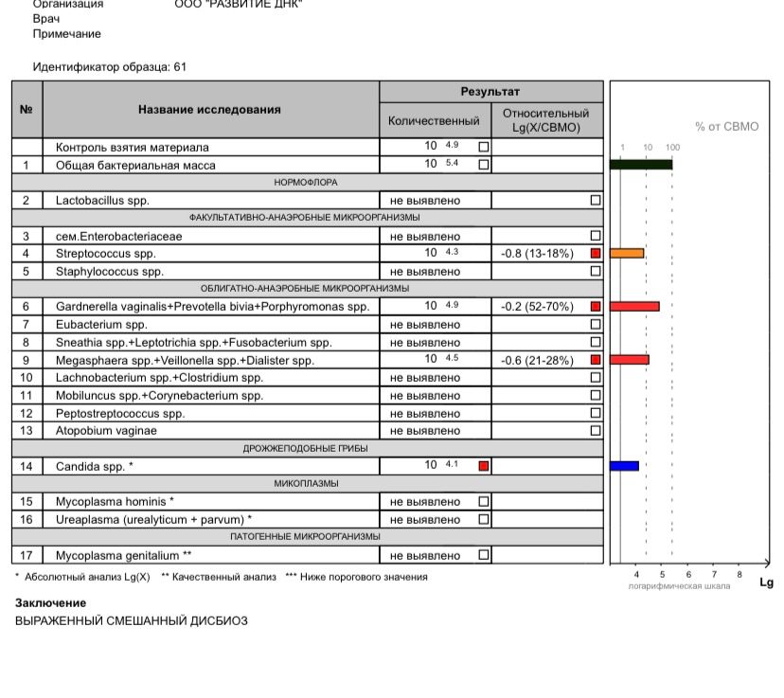Click the checkbox in Общая бактериальная масса row

point(484,165)
